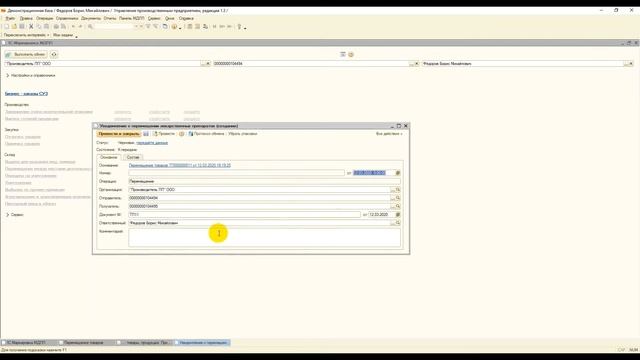Click the Find magnifier toolbar icon
Screen dimensions: 640x360
[90, 27]
